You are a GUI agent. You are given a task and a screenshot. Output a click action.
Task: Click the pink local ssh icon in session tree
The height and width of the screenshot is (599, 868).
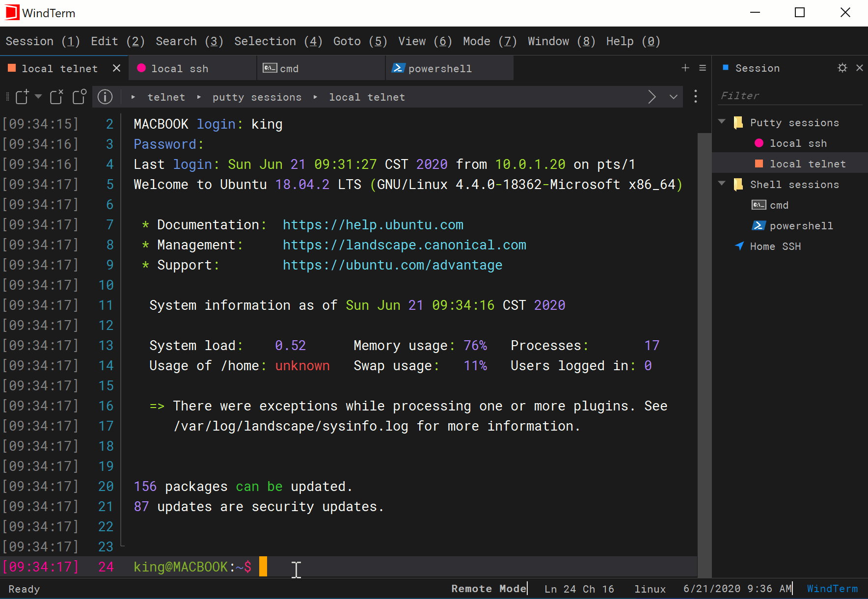coord(759,143)
